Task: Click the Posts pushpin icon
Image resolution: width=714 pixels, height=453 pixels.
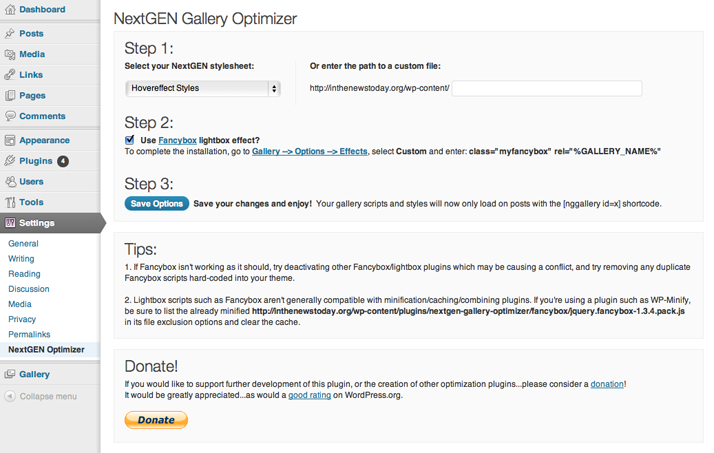Action: coord(10,33)
